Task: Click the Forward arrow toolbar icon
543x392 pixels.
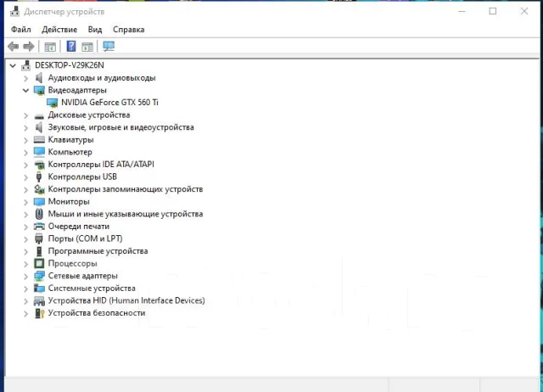Action: click(28, 46)
